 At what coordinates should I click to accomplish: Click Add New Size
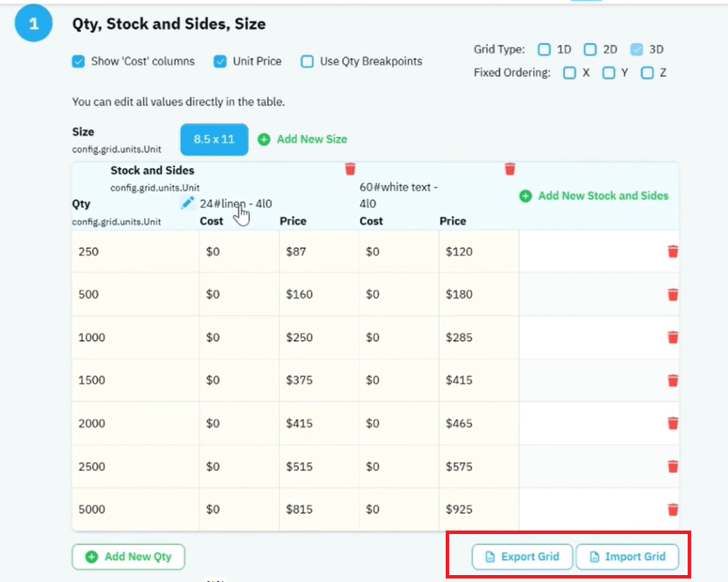point(302,139)
